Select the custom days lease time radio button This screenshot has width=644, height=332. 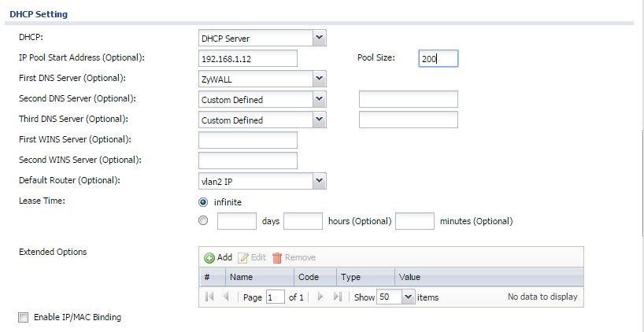203,221
